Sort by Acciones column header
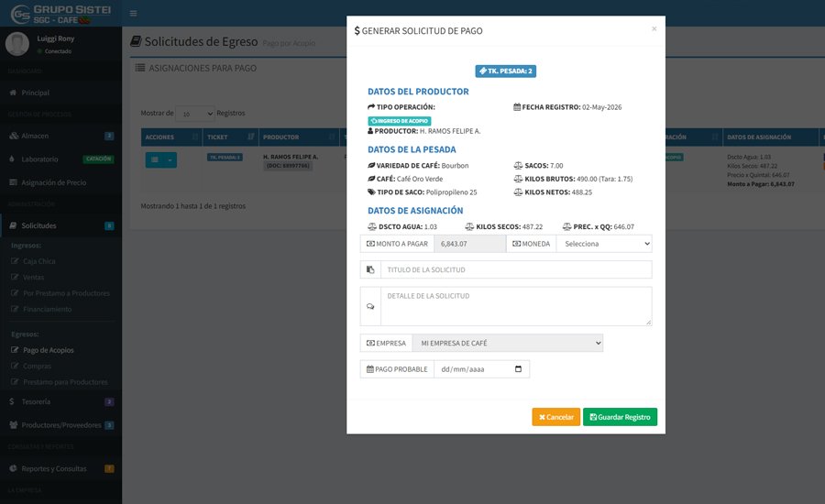The image size is (825, 504). [171, 137]
